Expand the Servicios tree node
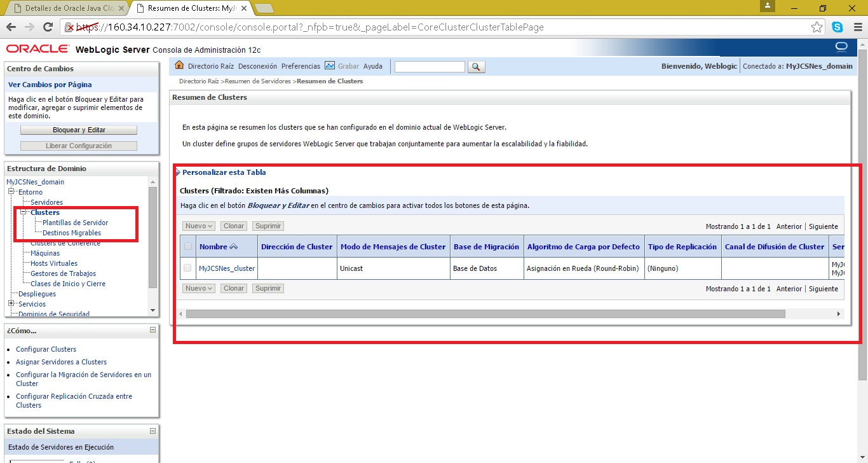 tap(11, 304)
